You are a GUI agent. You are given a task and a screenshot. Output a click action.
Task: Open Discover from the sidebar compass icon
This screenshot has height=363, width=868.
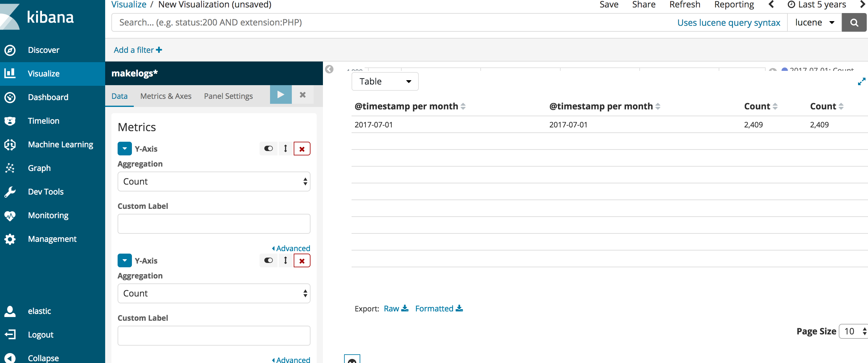[x=10, y=50]
